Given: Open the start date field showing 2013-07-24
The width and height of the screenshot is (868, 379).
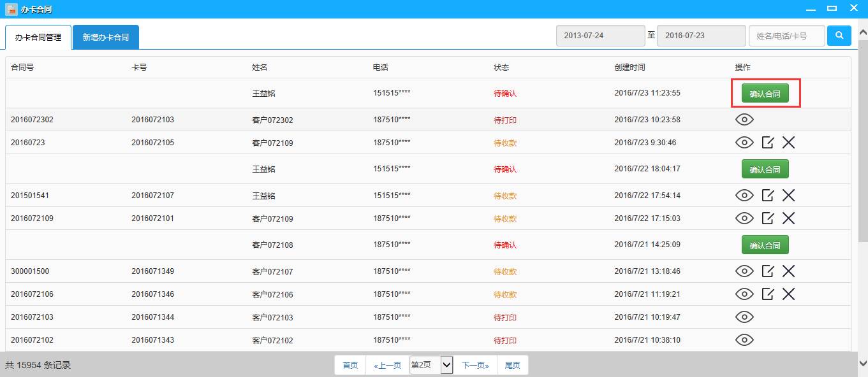Looking at the screenshot, I should coord(600,36).
